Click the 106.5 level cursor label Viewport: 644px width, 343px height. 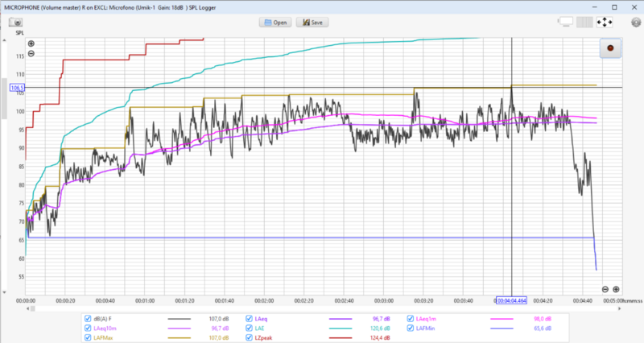[17, 87]
